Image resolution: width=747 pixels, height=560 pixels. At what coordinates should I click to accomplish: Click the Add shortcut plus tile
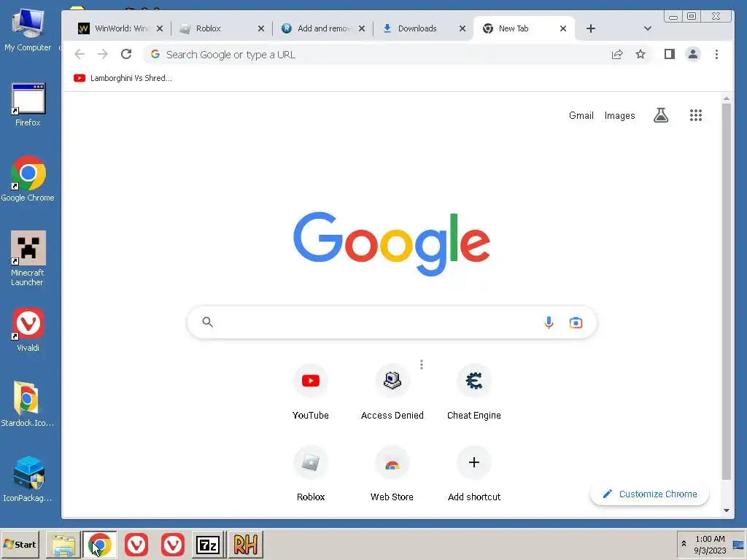473,472
